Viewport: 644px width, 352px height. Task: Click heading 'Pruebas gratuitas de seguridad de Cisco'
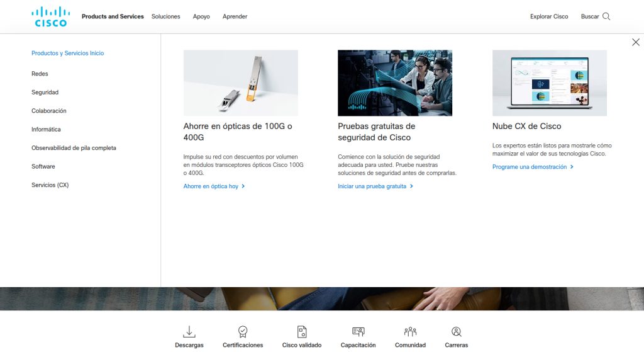tap(377, 132)
